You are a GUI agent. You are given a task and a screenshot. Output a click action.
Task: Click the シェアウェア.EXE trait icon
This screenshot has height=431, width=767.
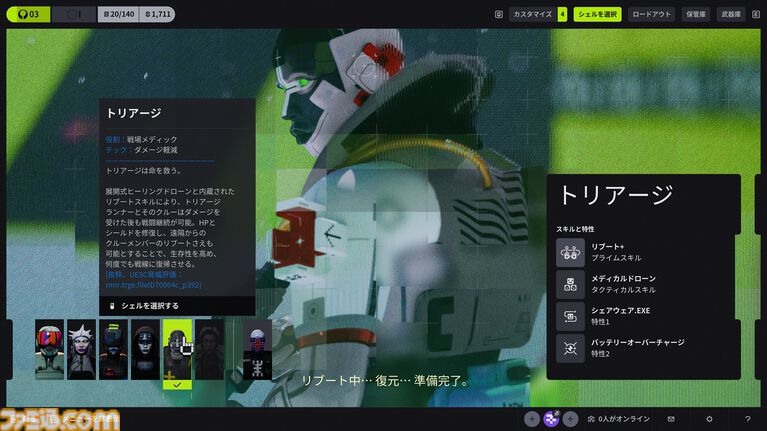tap(570, 316)
